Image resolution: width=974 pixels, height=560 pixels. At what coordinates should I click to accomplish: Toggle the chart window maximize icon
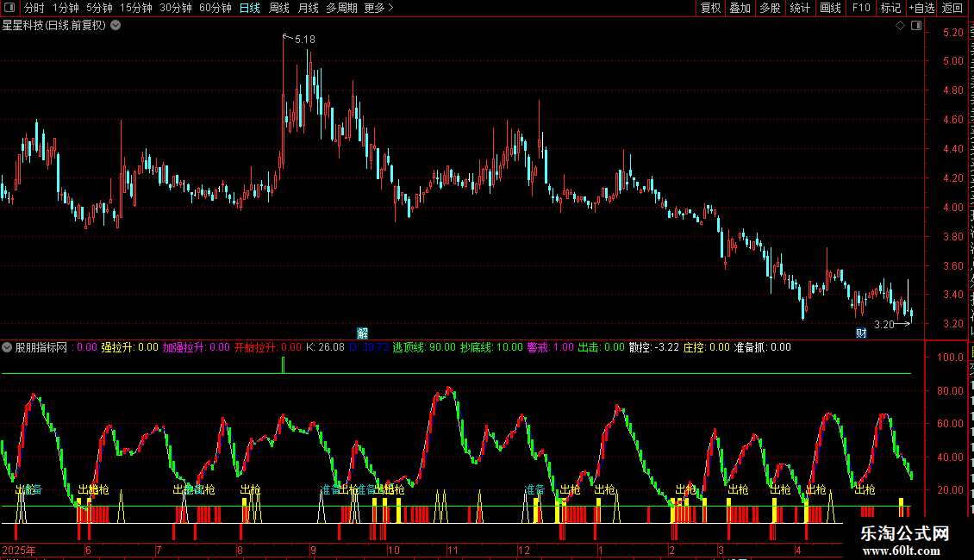pyautogui.click(x=916, y=26)
